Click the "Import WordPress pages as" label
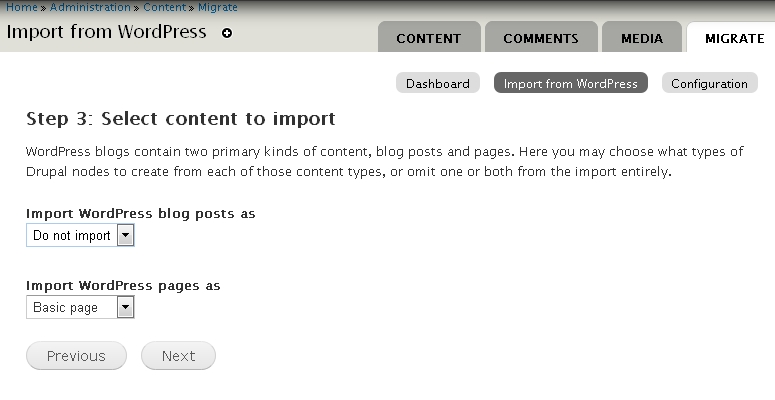Image resolution: width=775 pixels, height=400 pixels. point(123,285)
